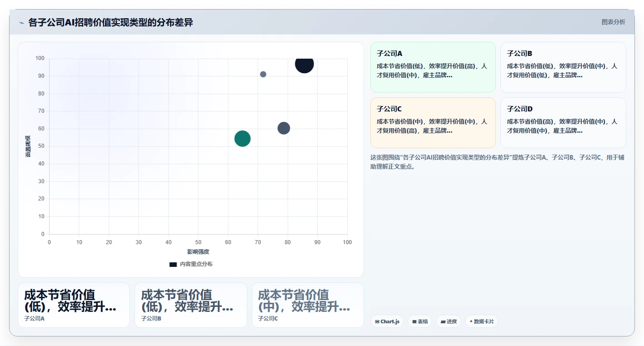Click the 图表分析 label in header
The image size is (644, 346).
[x=613, y=22]
